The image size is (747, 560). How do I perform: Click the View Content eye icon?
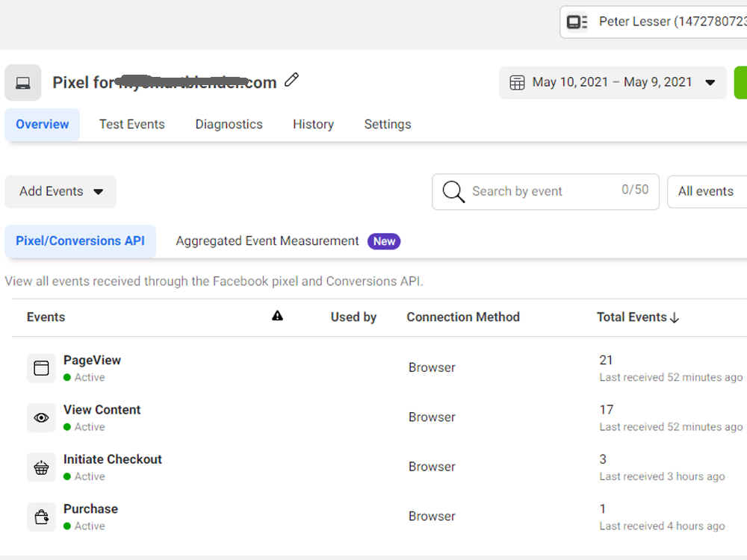(41, 417)
